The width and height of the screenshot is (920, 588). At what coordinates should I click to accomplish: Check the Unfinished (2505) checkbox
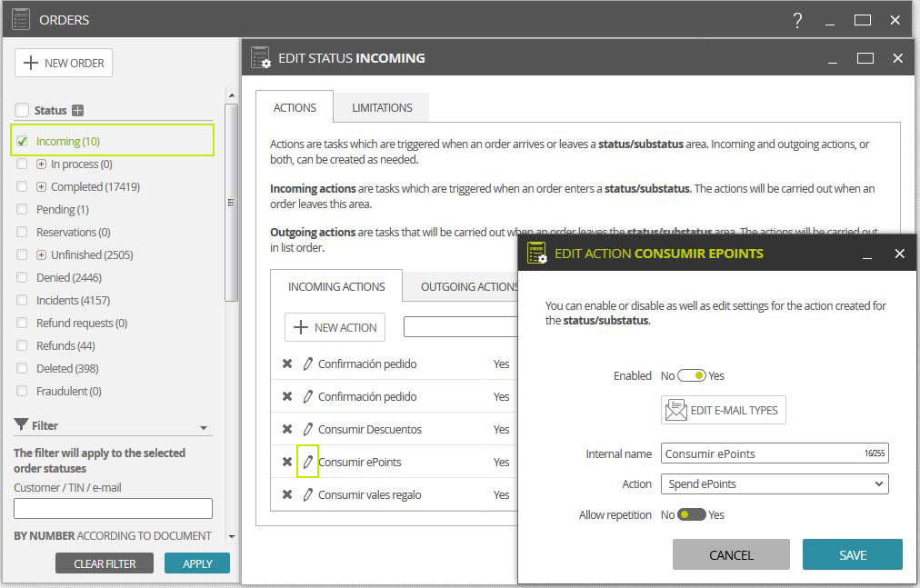pos(23,254)
